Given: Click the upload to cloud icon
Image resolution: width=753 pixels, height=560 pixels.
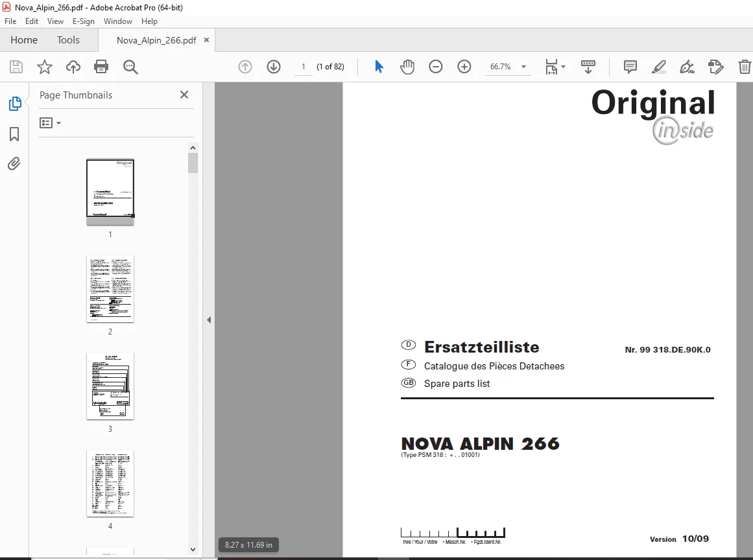Looking at the screenshot, I should (x=73, y=67).
